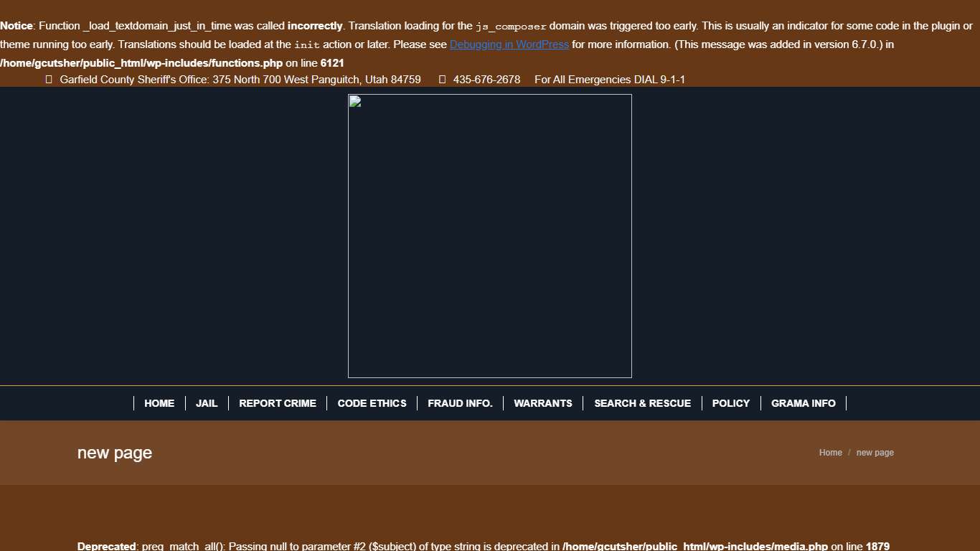The width and height of the screenshot is (980, 551).
Task: Open the JAIL menu item
Action: coord(207,403)
